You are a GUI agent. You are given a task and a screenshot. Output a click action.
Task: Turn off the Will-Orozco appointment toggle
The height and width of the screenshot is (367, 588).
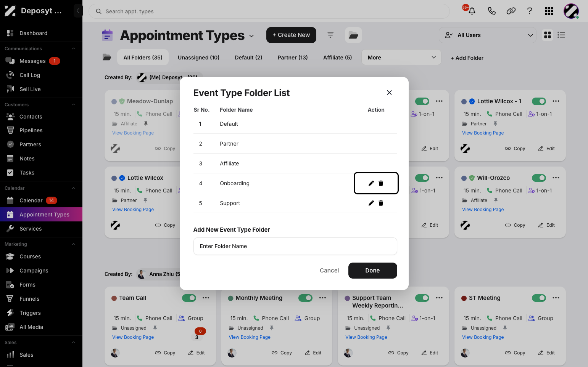point(539,178)
